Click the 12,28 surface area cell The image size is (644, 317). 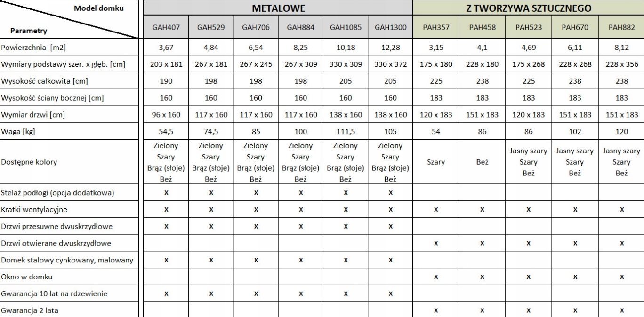click(x=390, y=48)
